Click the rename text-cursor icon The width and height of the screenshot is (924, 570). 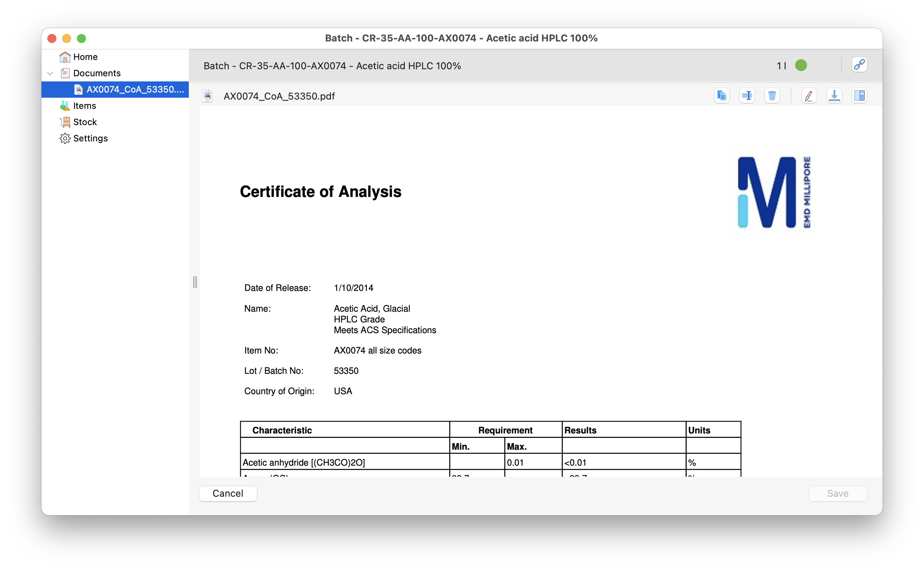click(x=747, y=96)
